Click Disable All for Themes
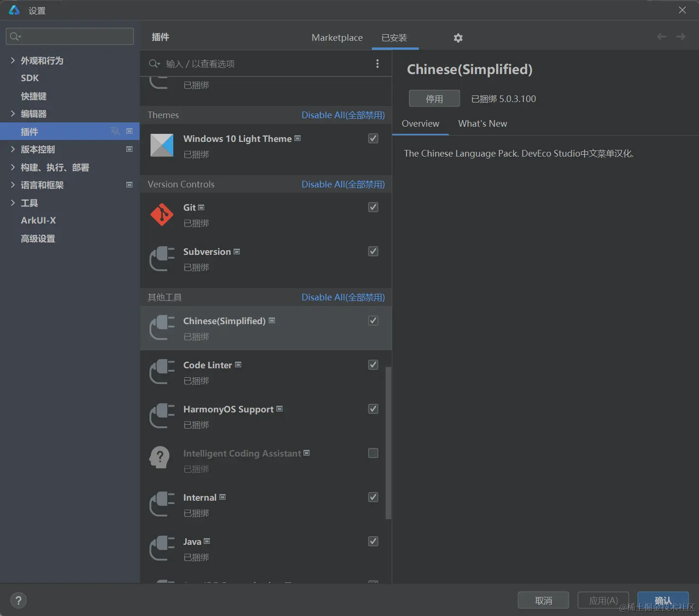The height and width of the screenshot is (616, 699). point(343,115)
